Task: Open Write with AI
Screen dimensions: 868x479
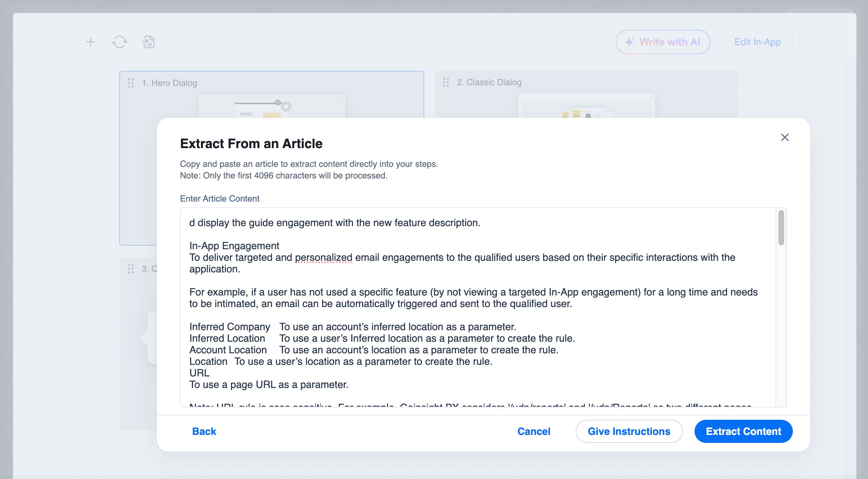Action: click(663, 42)
